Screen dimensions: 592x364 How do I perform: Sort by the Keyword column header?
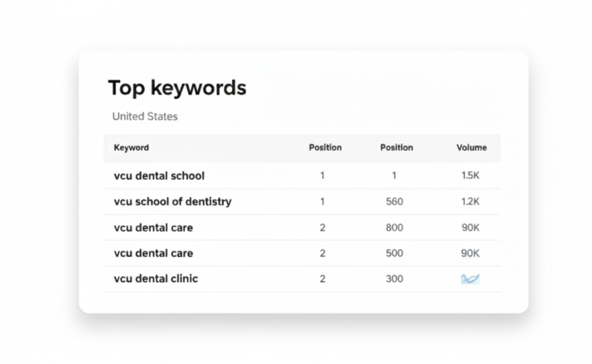(x=131, y=147)
